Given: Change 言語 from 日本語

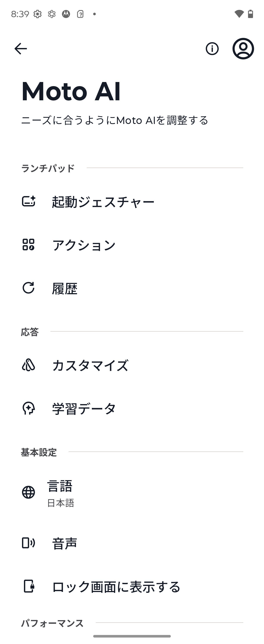Looking at the screenshot, I should [60, 492].
